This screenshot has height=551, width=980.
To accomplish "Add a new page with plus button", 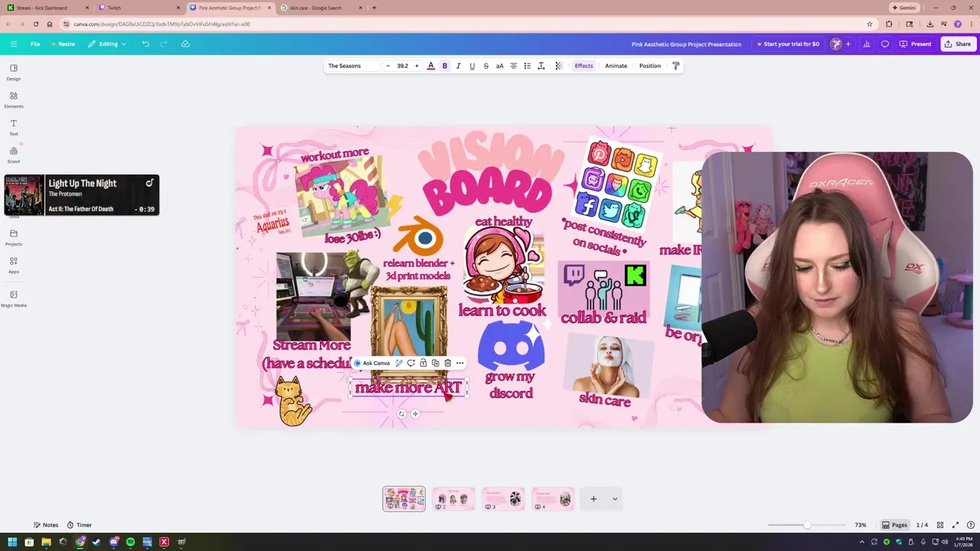I will [x=593, y=499].
